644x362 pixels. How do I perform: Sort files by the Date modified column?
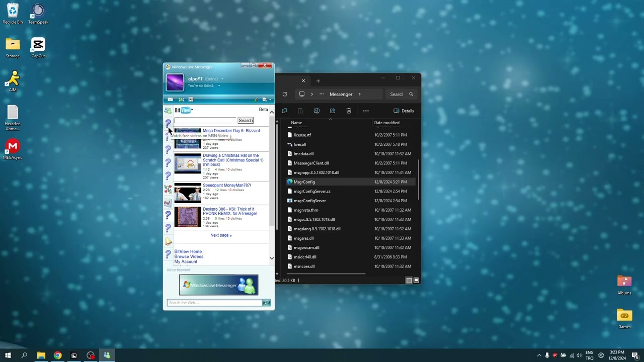point(387,123)
